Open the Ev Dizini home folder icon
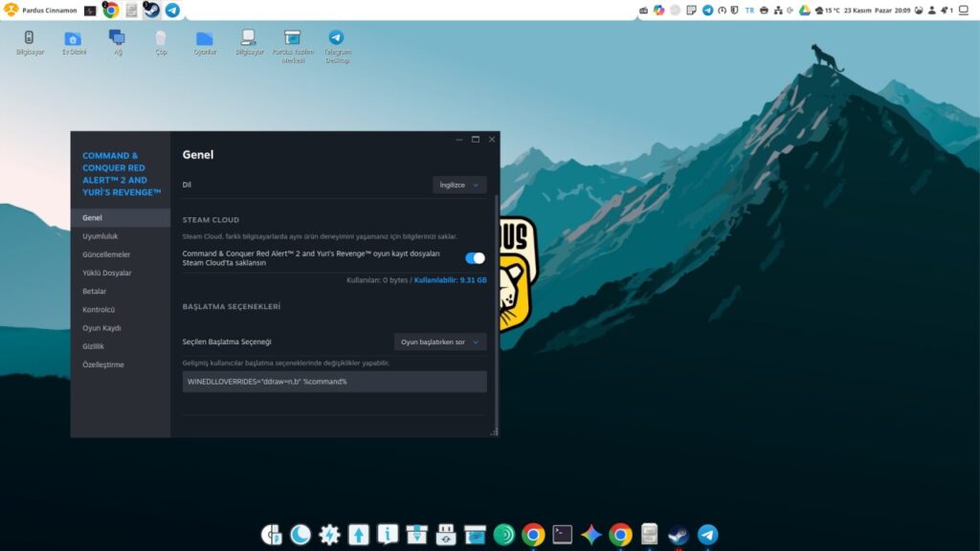The width and height of the screenshot is (980, 551). (73, 42)
